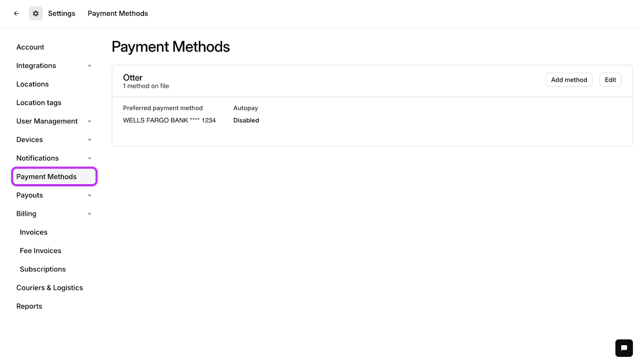Image resolution: width=640 pixels, height=364 pixels.
Task: Click the Autopay column label
Action: pos(246,108)
